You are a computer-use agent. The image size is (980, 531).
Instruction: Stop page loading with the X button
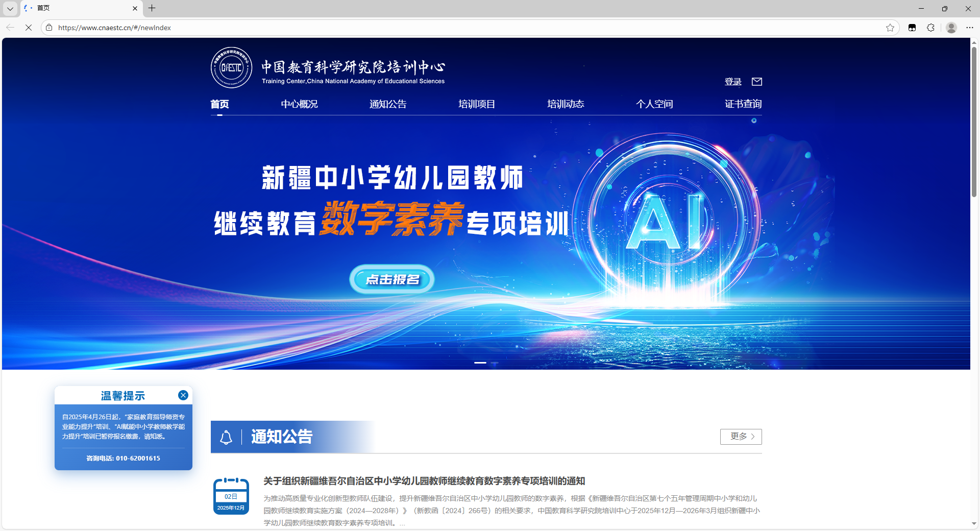[x=29, y=28]
